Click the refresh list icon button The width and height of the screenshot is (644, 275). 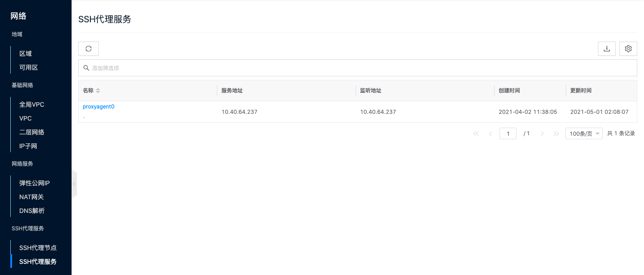[x=89, y=49]
